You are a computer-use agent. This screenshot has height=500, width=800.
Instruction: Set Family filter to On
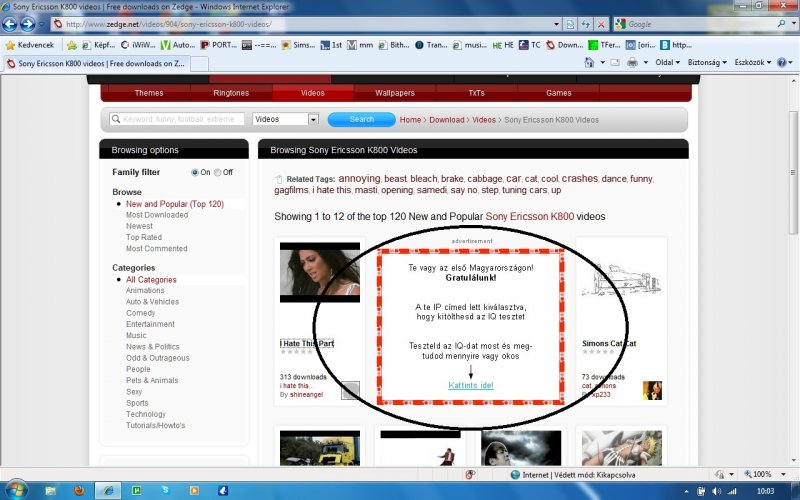point(194,172)
